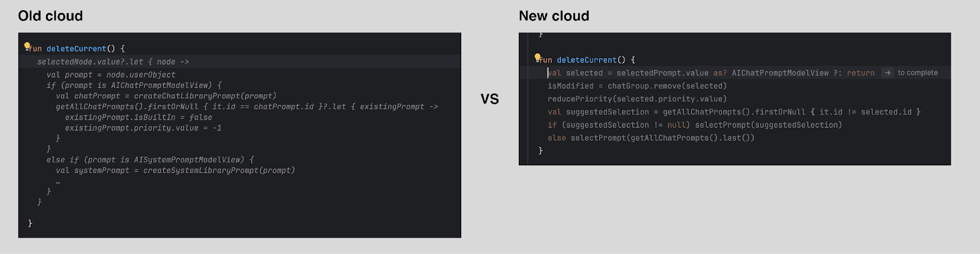Image resolution: width=980 pixels, height=254 pixels.
Task: Click the existingPrompt.isBuiltIn = false line
Action: click(x=138, y=118)
